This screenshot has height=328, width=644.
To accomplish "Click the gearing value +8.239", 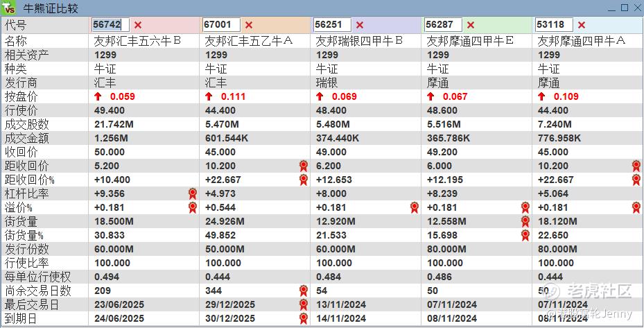I will pos(442,193).
